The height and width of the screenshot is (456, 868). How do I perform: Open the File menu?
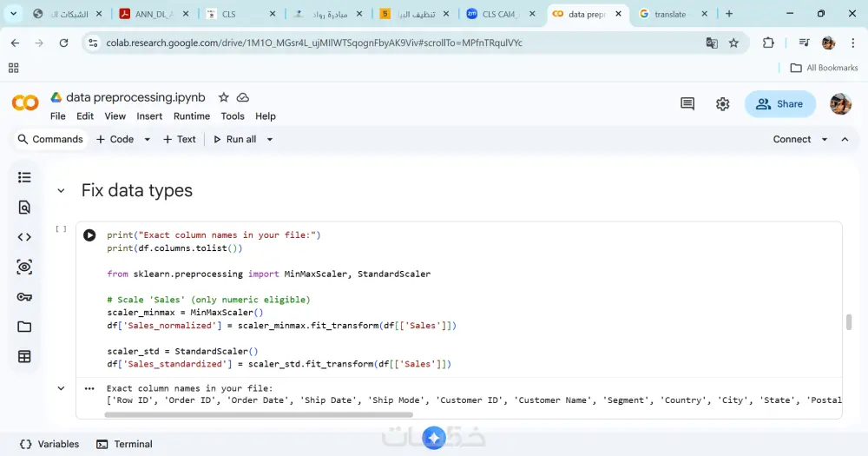tap(57, 116)
